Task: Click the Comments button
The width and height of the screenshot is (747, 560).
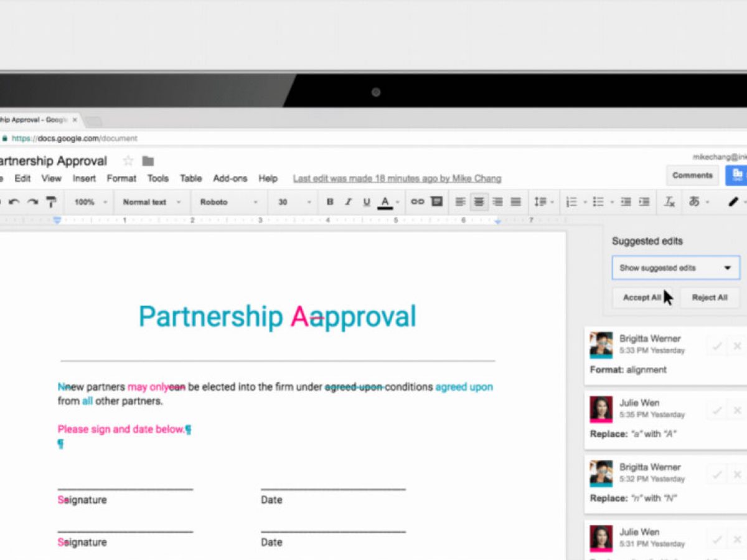Action: click(x=692, y=175)
